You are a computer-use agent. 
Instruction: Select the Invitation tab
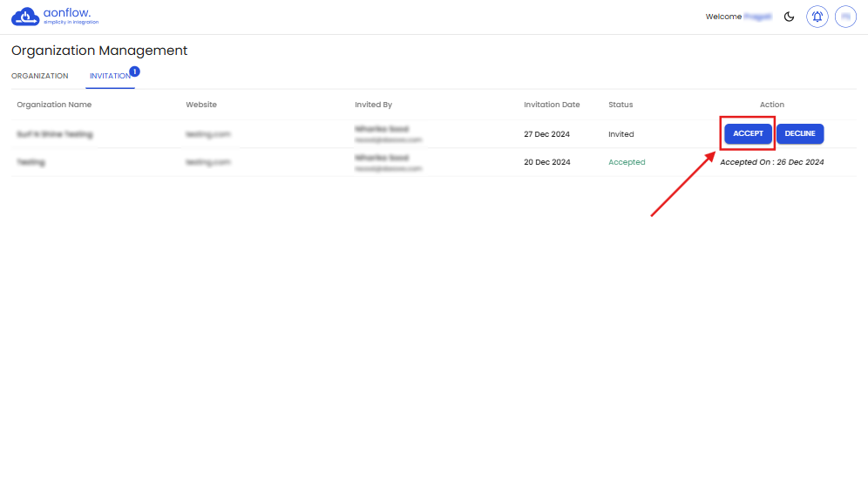110,76
